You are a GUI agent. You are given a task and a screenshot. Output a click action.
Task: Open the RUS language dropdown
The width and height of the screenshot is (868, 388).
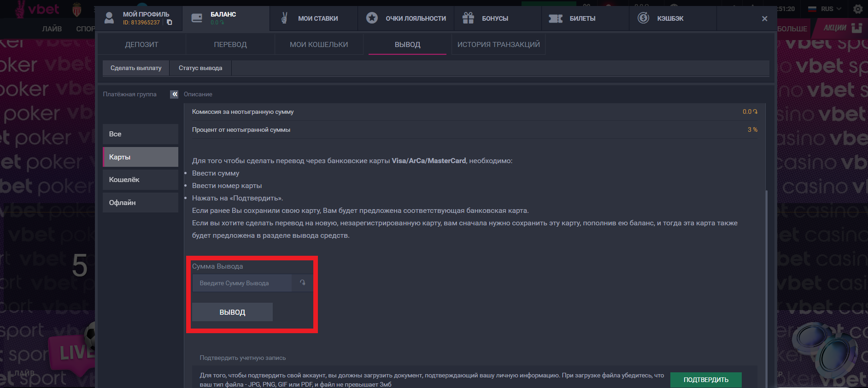point(831,9)
